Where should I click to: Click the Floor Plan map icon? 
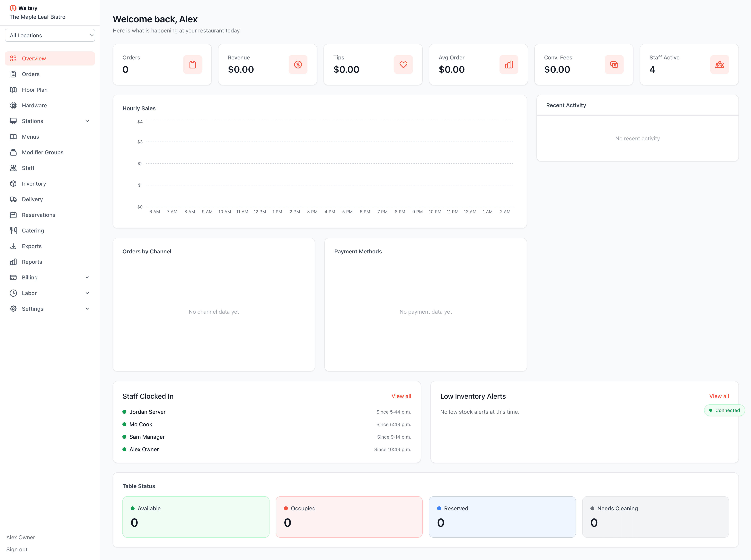(13, 90)
